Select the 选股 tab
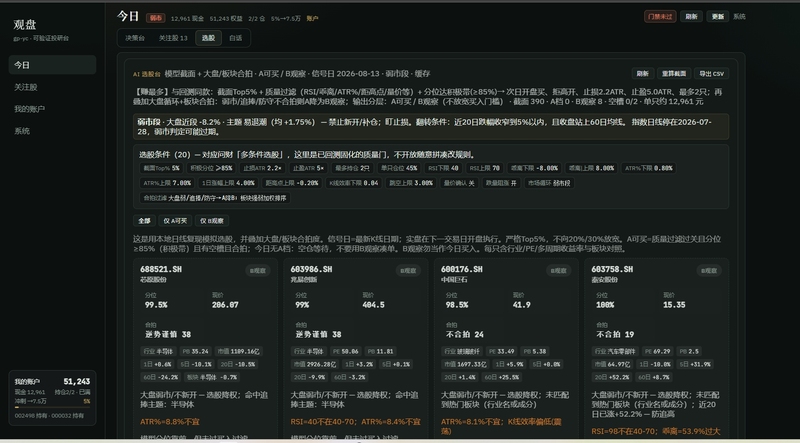Screen dimensions: 800x443 point(208,38)
